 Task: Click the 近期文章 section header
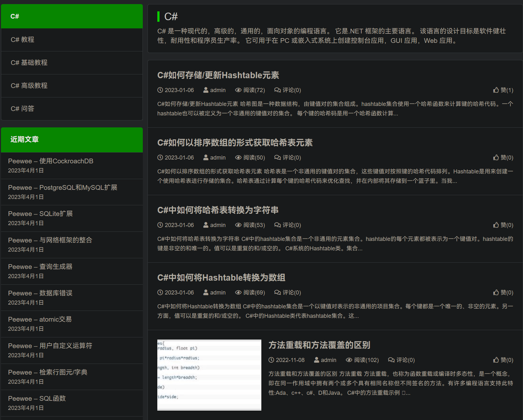(24, 140)
